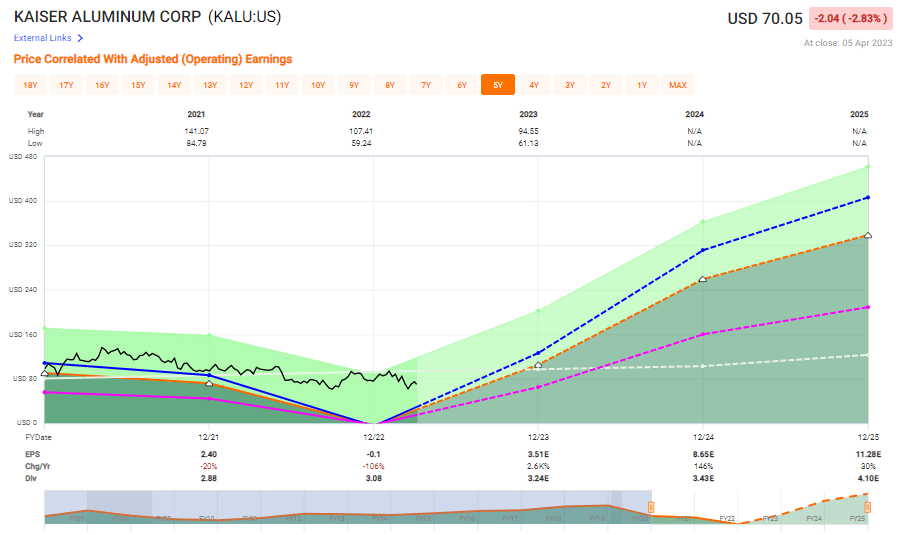The height and width of the screenshot is (535, 899).
Task: Show the MAX chart range
Action: tap(678, 85)
